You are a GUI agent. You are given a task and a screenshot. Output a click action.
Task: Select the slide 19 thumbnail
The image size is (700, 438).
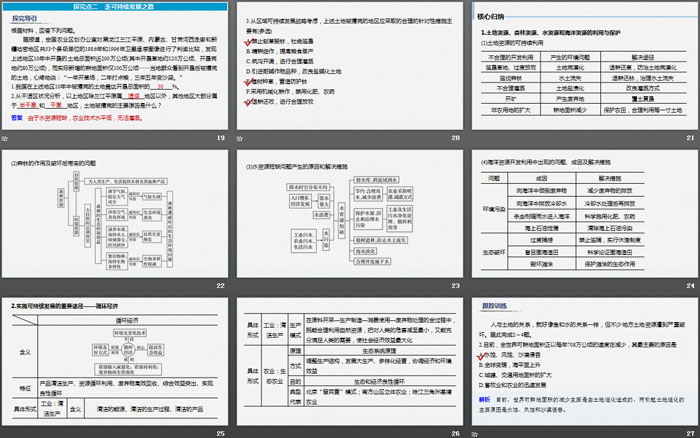[x=116, y=74]
